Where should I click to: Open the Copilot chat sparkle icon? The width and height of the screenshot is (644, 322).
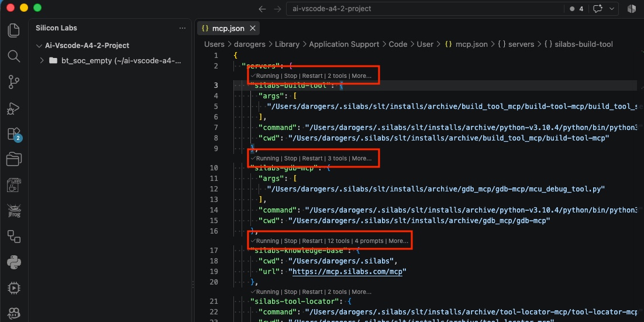coord(598,9)
